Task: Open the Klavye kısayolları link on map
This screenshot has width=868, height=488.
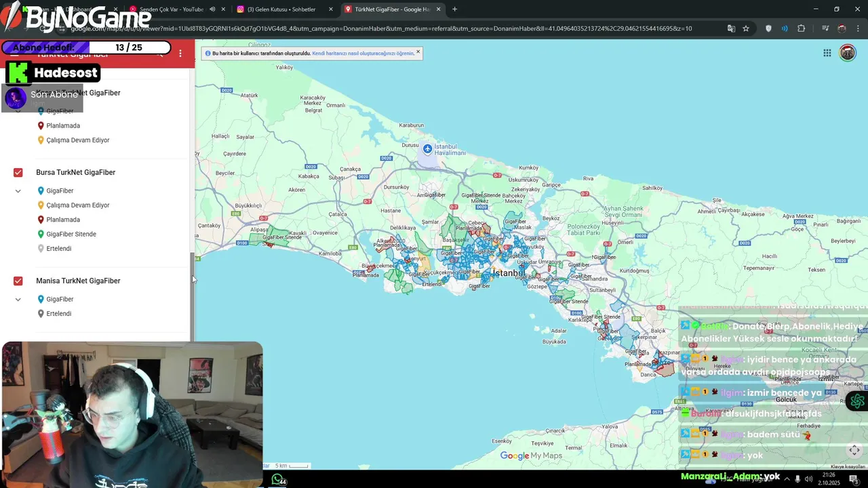Action: [848, 466]
